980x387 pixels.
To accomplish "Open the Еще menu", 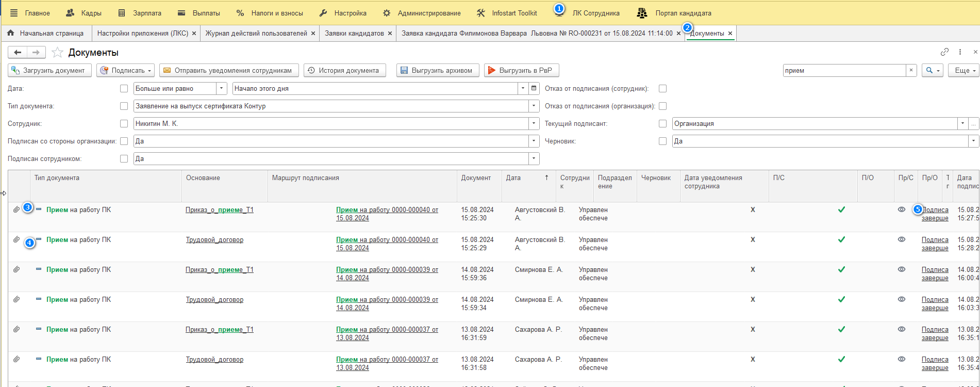I will tap(964, 70).
